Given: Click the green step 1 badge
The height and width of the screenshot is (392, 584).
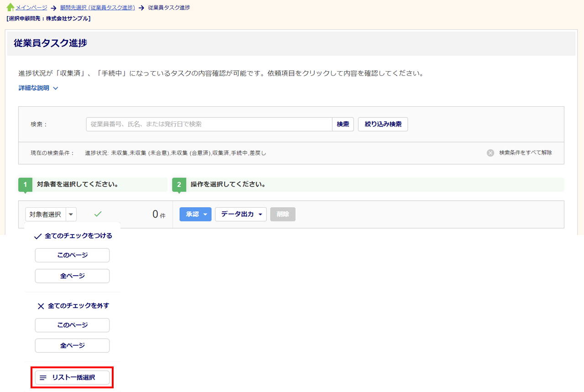Looking at the screenshot, I should click(x=25, y=185).
